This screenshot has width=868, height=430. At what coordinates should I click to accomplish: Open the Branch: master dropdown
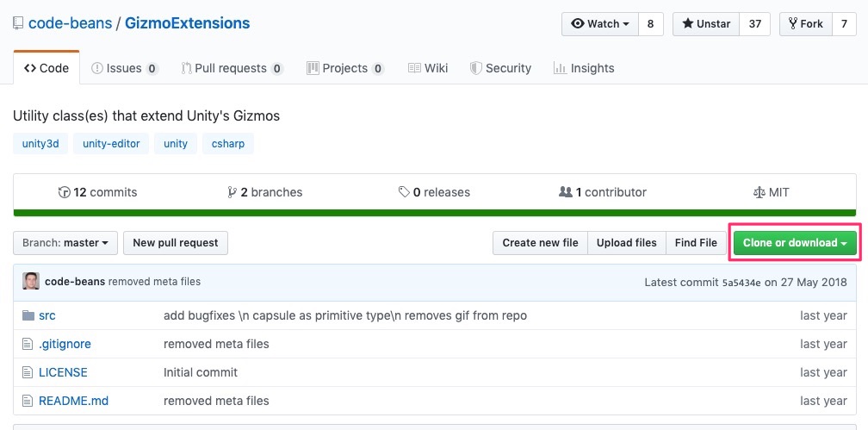65,243
